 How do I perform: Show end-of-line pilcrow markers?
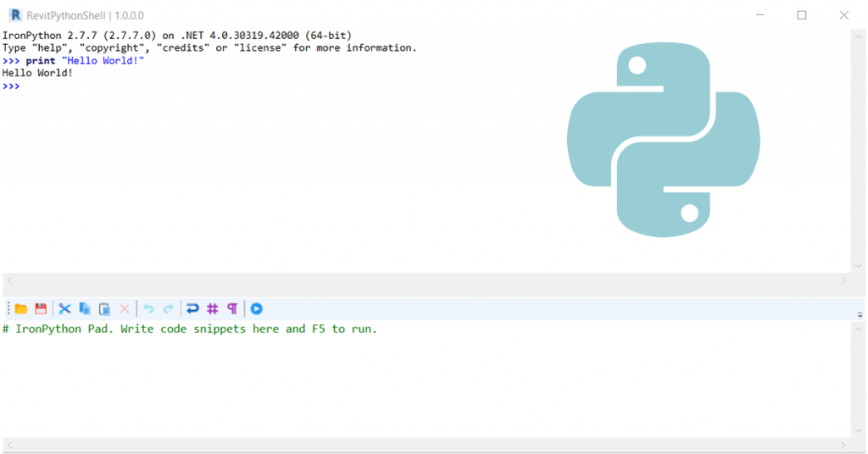coord(232,308)
